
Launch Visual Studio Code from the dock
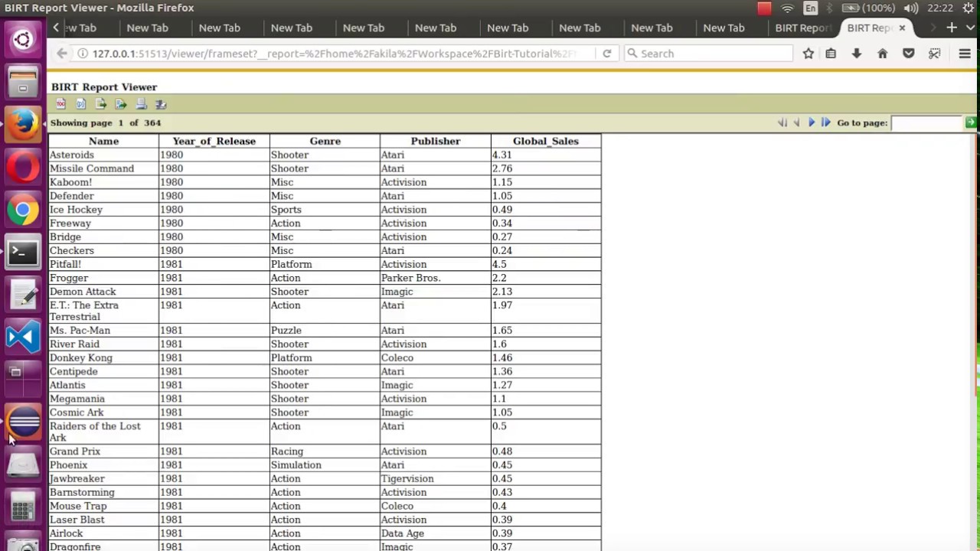point(23,337)
